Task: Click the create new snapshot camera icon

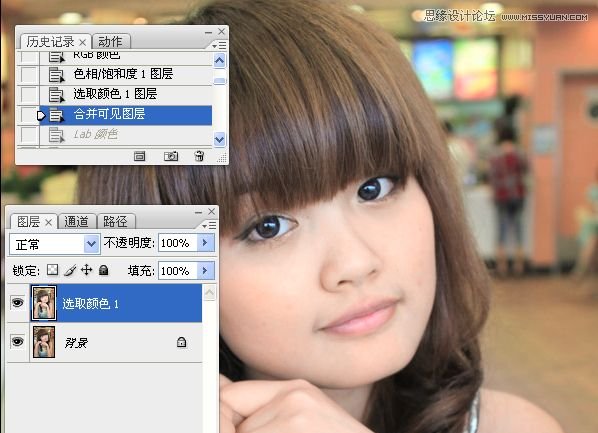Action: tap(171, 156)
